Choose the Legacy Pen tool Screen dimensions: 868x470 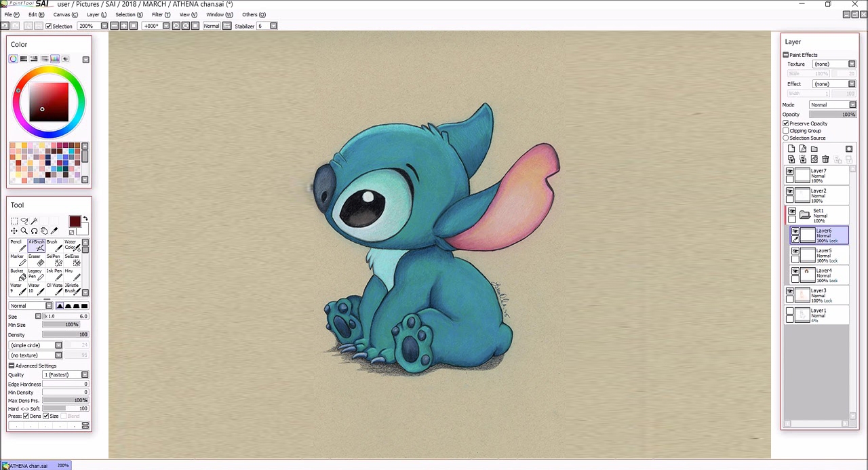coord(37,275)
